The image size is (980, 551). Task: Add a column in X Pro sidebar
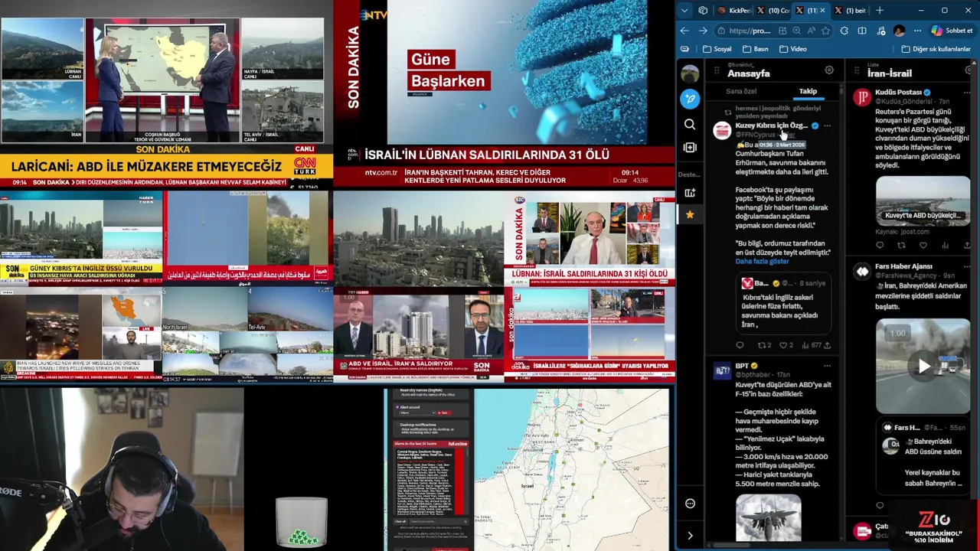coord(690,148)
